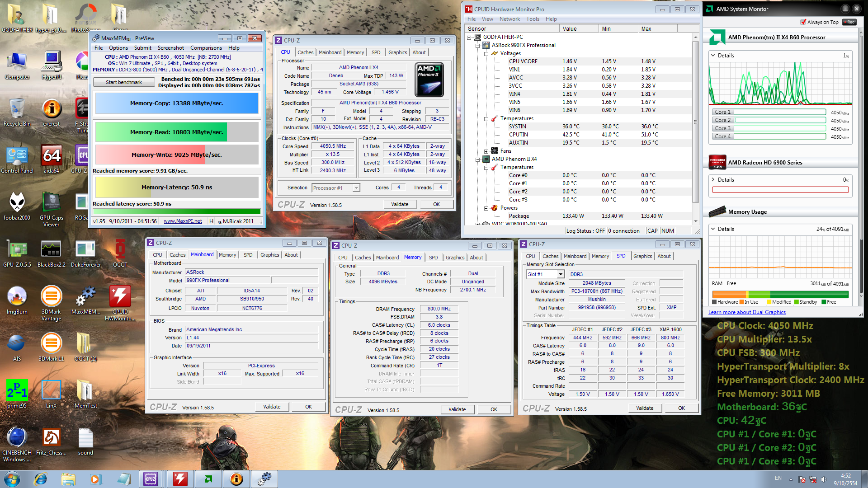Screen dimensions: 868x488
Task: Collapse the Voltages tree node
Action: coord(486,53)
